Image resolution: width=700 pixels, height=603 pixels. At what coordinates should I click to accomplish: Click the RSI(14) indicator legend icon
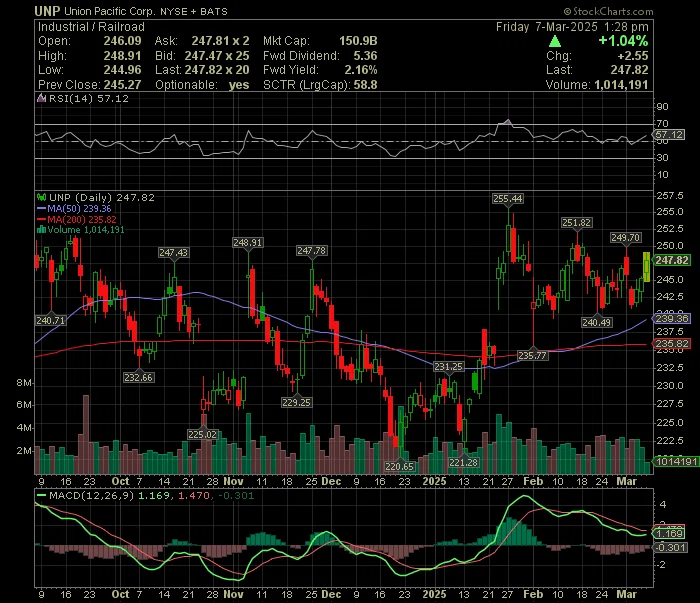[x=42, y=98]
